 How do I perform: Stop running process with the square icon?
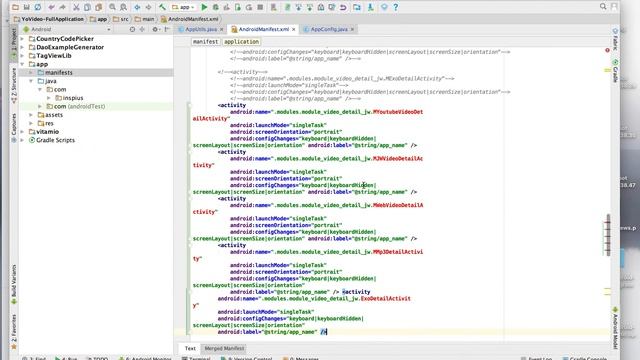pyautogui.click(x=260, y=7)
